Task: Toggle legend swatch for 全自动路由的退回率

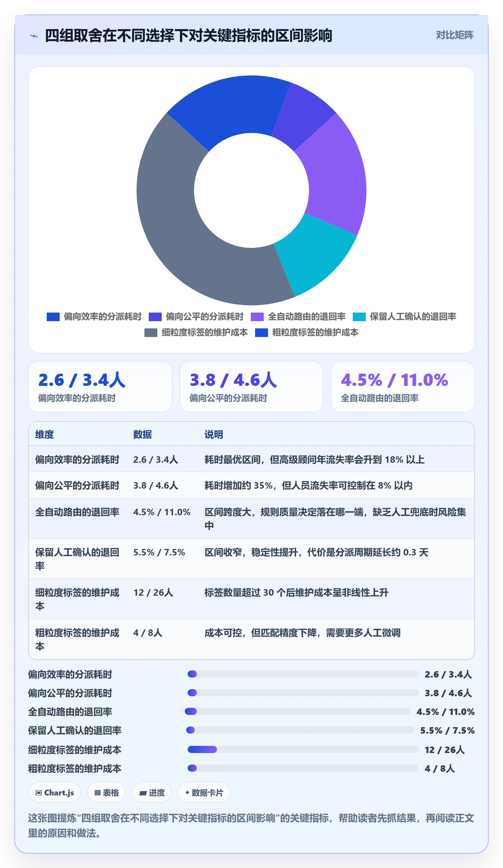Action: point(257,317)
